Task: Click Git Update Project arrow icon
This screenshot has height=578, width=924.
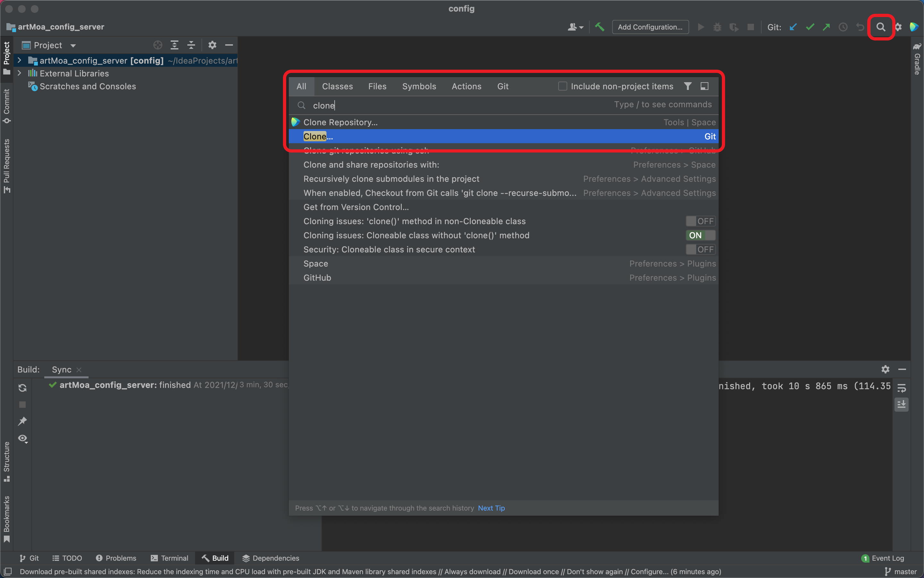Action: click(x=793, y=27)
